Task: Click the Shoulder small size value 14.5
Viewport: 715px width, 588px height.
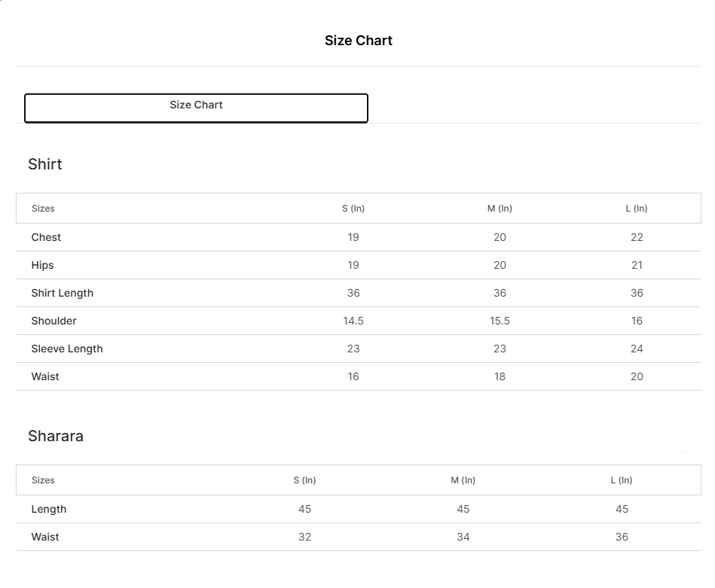Action: click(x=353, y=321)
